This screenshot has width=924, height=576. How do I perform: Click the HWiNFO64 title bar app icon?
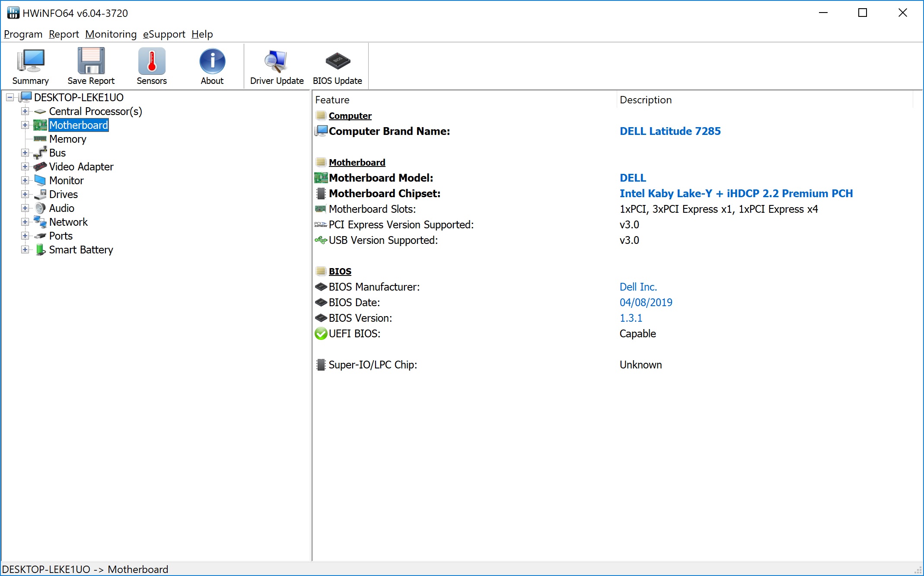click(13, 13)
